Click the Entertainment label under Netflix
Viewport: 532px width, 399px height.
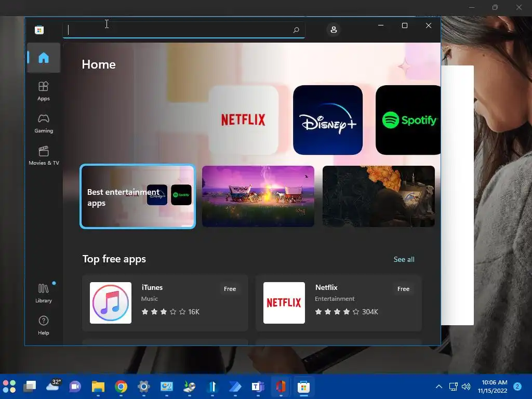pyautogui.click(x=335, y=299)
